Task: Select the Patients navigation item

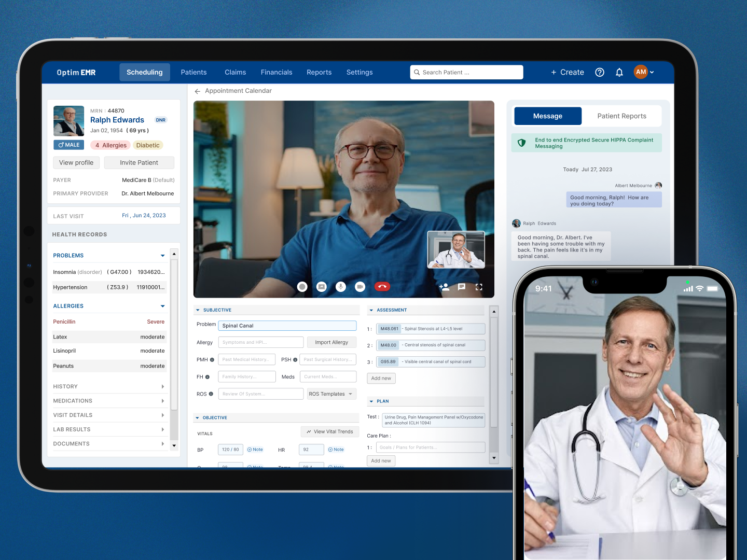Action: [x=194, y=72]
